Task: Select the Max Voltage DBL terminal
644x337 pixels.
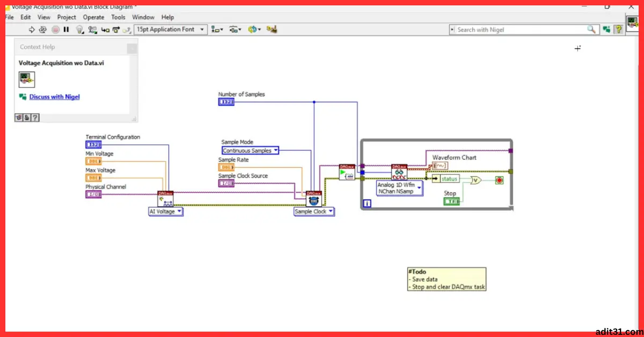Action: coord(93,178)
